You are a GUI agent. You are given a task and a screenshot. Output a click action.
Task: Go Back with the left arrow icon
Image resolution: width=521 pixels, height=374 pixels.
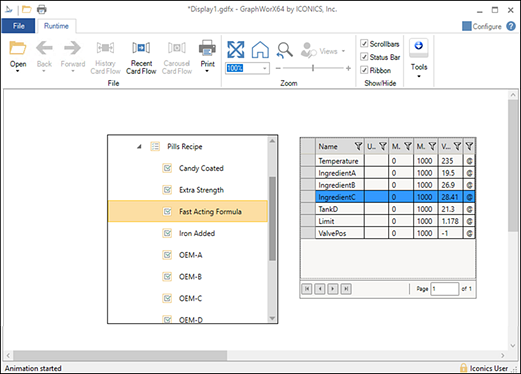(44, 48)
